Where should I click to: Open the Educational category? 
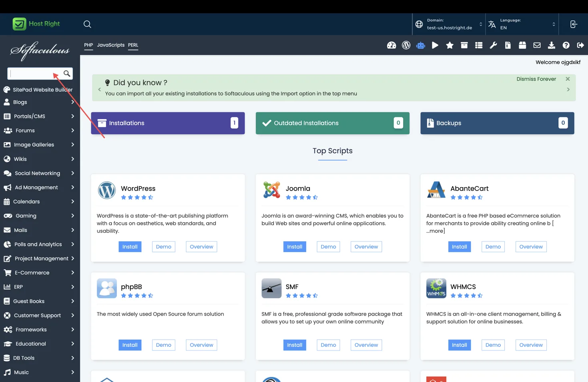pos(39,344)
